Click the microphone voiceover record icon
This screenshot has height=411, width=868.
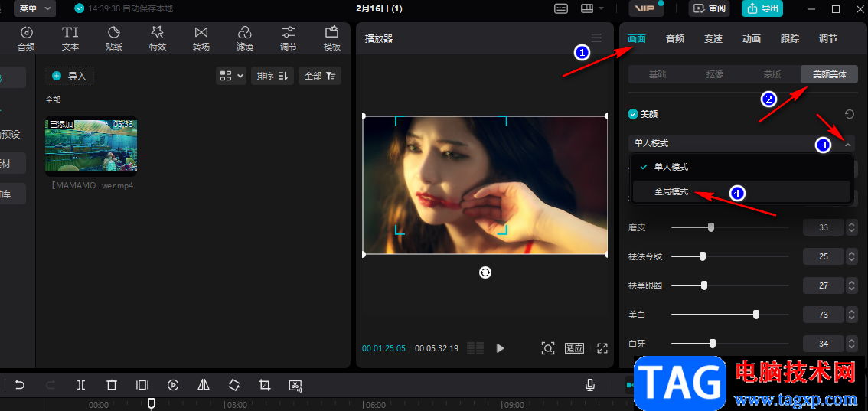590,385
